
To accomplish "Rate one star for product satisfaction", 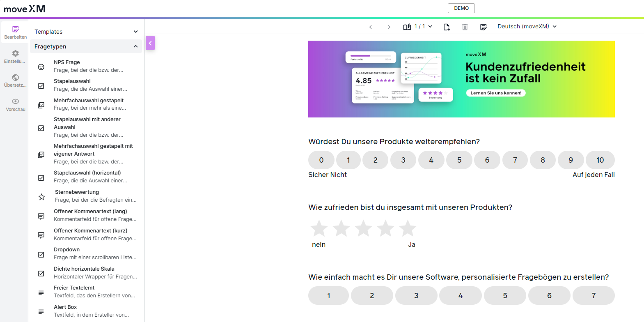I will pyautogui.click(x=319, y=228).
